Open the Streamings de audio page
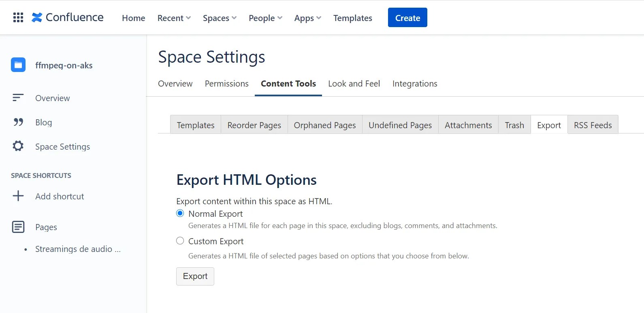Viewport: 644px width, 313px height. pos(78,249)
